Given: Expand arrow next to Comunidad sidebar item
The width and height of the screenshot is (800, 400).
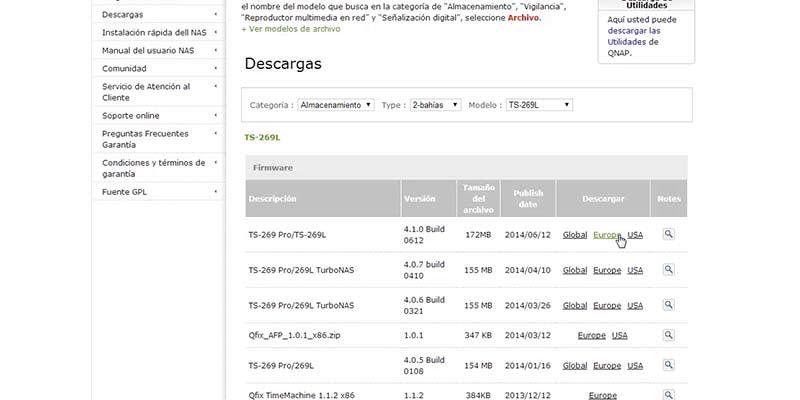Looking at the screenshot, I should [215, 68].
